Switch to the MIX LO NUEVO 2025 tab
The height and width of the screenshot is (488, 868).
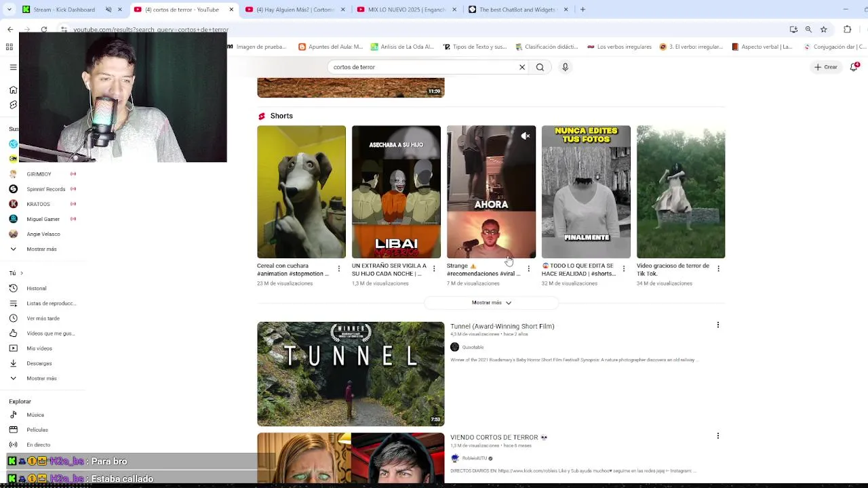(407, 9)
